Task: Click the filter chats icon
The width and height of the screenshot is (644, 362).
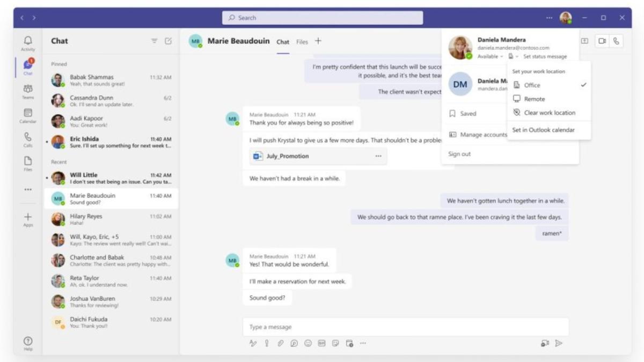Action: [155, 41]
